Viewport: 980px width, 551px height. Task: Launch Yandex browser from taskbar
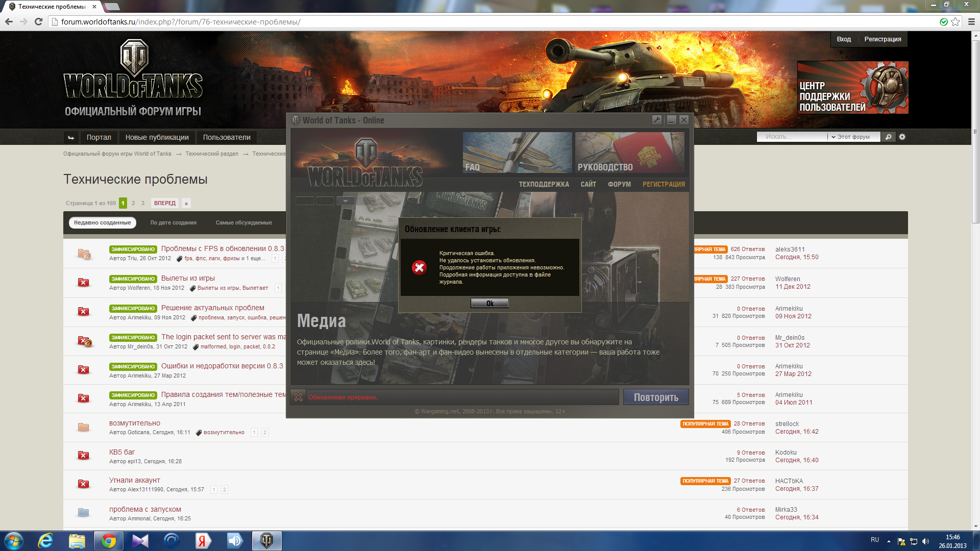[x=203, y=541]
